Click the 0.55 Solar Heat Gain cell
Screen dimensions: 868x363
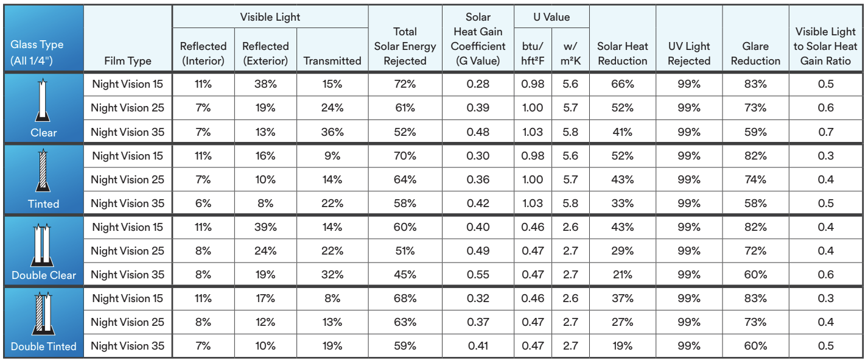click(478, 275)
